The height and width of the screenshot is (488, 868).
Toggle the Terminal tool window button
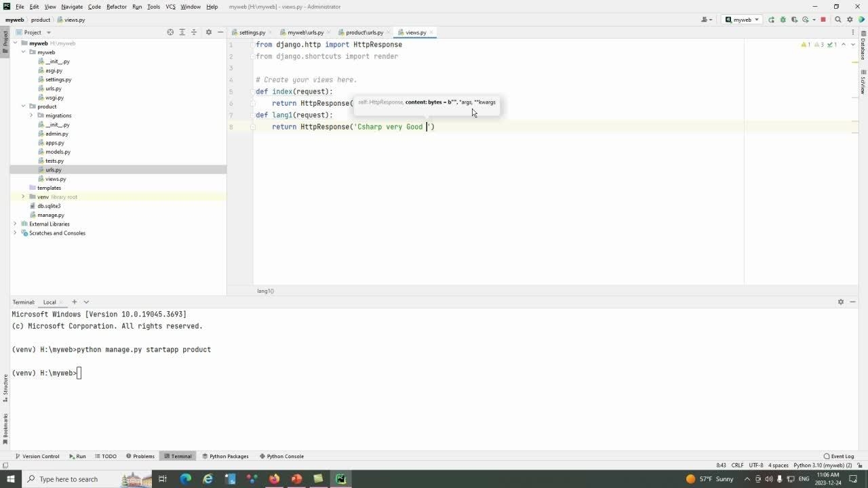pos(177,456)
